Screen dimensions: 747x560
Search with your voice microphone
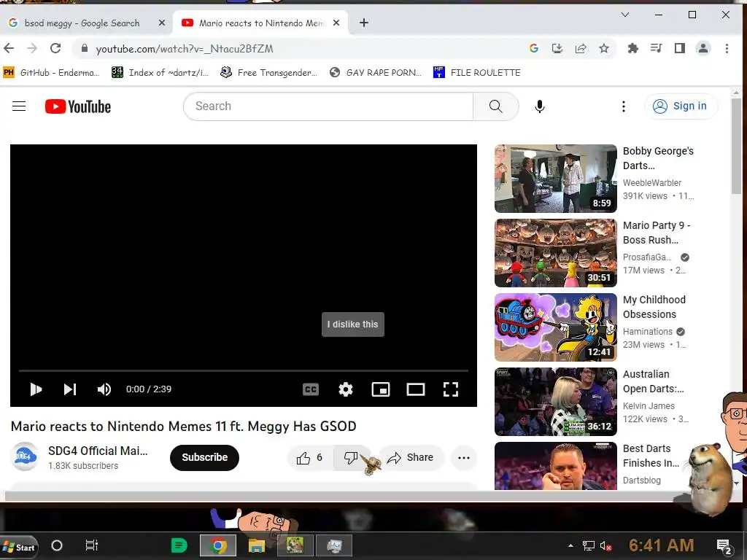click(x=540, y=106)
